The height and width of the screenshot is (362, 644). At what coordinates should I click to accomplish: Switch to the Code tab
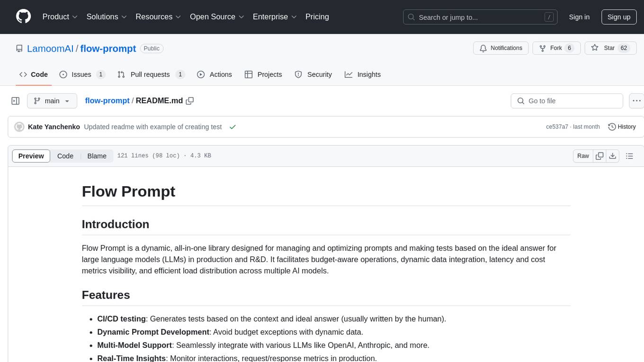(x=34, y=74)
